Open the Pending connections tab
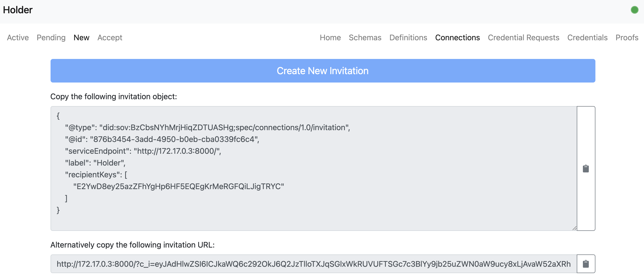 (x=51, y=38)
